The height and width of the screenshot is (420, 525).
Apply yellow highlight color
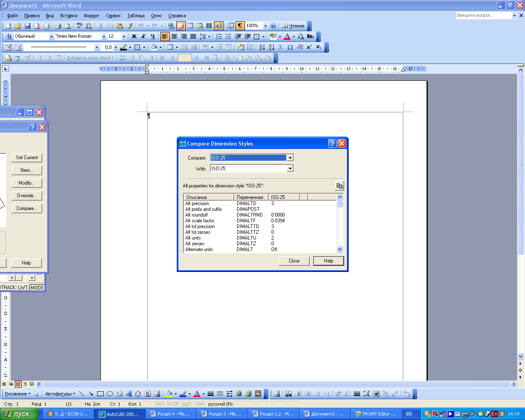point(273,37)
